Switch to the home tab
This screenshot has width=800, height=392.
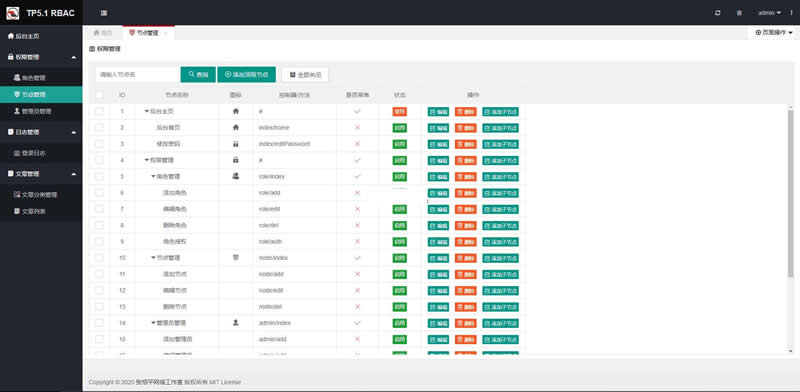pos(103,33)
